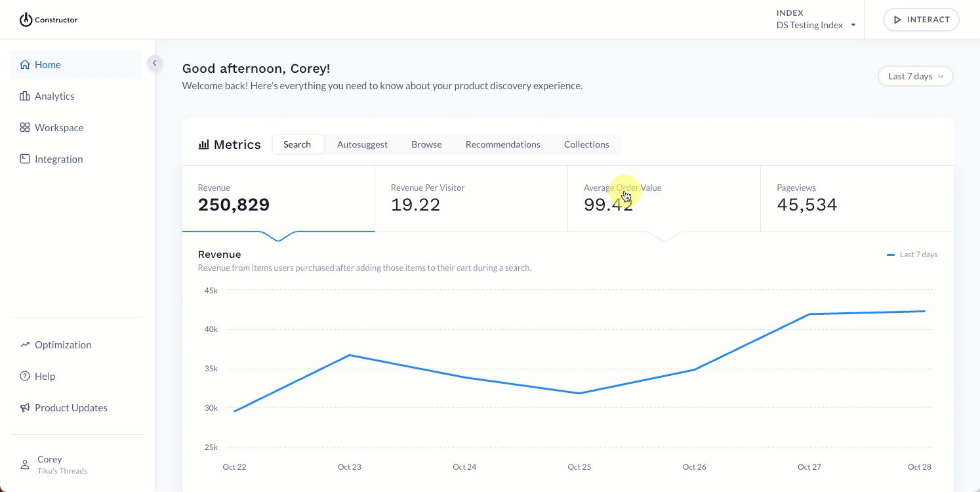
Task: Switch to the Browse metrics tab
Action: click(x=426, y=144)
